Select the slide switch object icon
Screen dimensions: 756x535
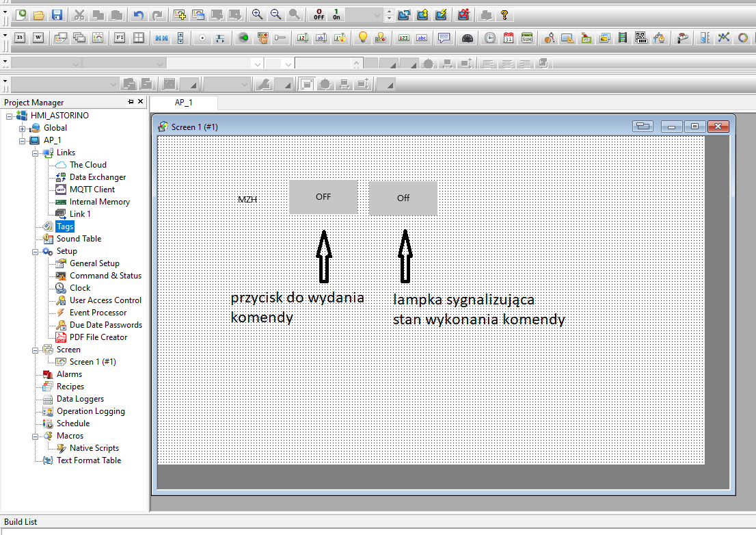point(280,38)
